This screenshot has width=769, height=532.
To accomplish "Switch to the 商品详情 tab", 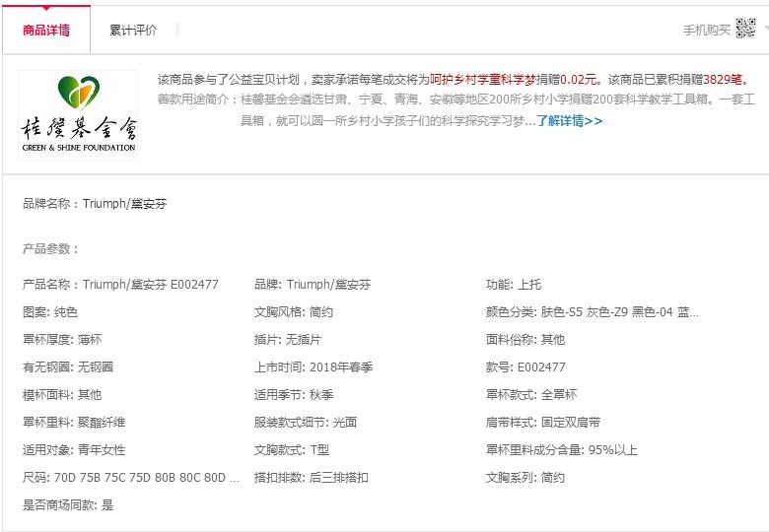I will (x=46, y=30).
